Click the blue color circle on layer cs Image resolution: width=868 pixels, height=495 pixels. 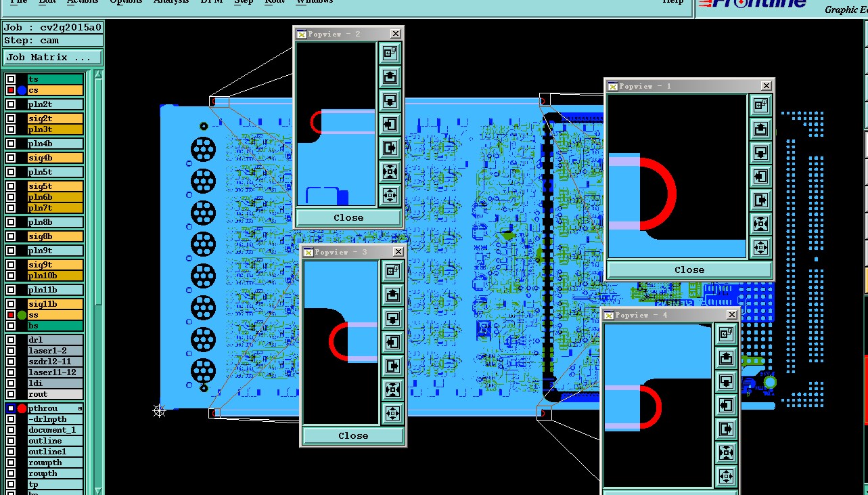click(x=22, y=90)
